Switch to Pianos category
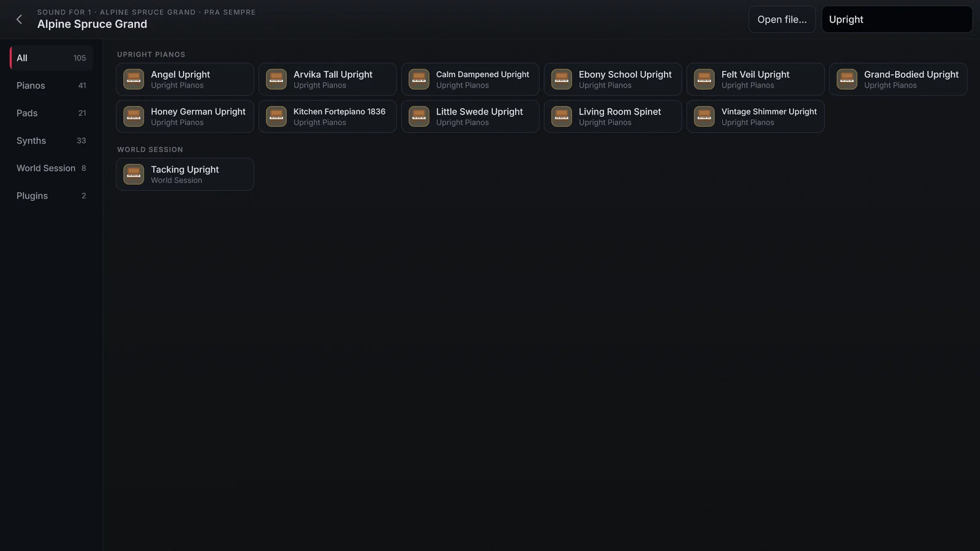980x551 pixels. pyautogui.click(x=51, y=85)
